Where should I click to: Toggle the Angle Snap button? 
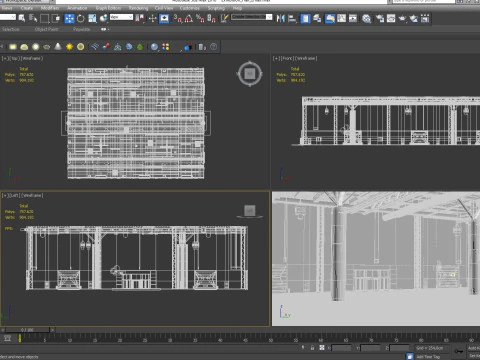pos(189,18)
